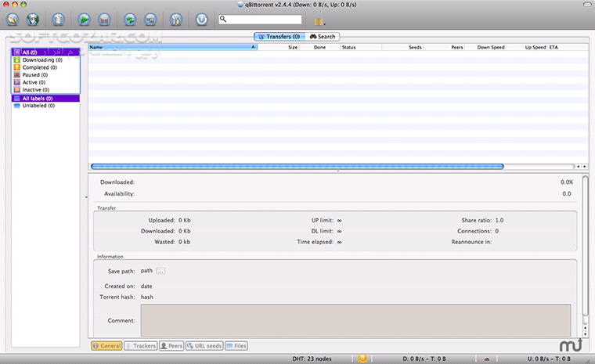This screenshot has width=595, height=364.
Task: Open a torrent file from disk
Action: 13,20
